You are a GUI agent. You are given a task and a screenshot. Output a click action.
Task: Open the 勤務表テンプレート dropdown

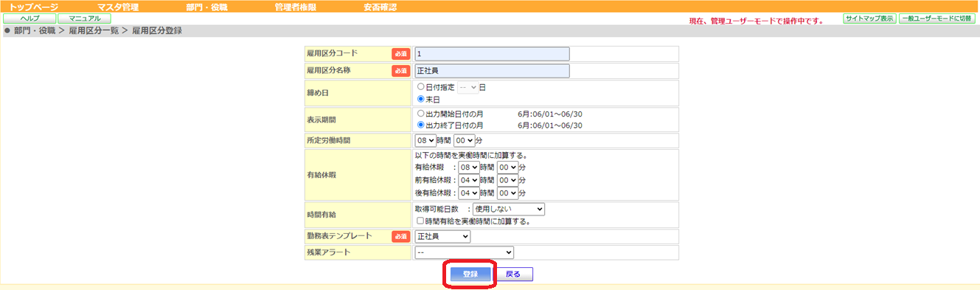(442, 236)
